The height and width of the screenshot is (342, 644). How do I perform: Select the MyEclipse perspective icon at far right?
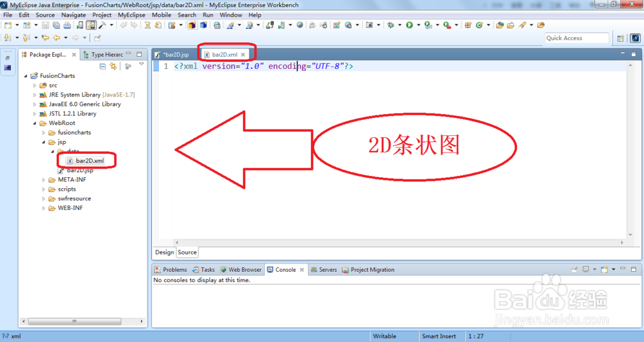pos(636,38)
